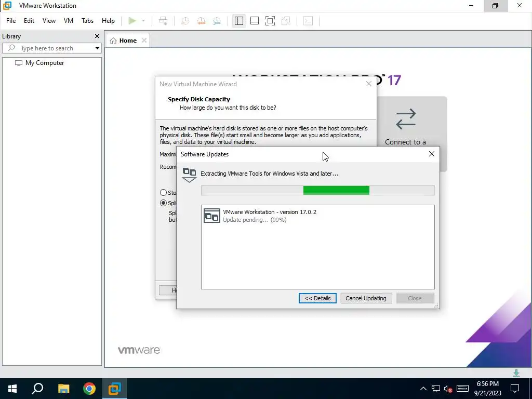Select the Store virtual disk radio button

163,193
